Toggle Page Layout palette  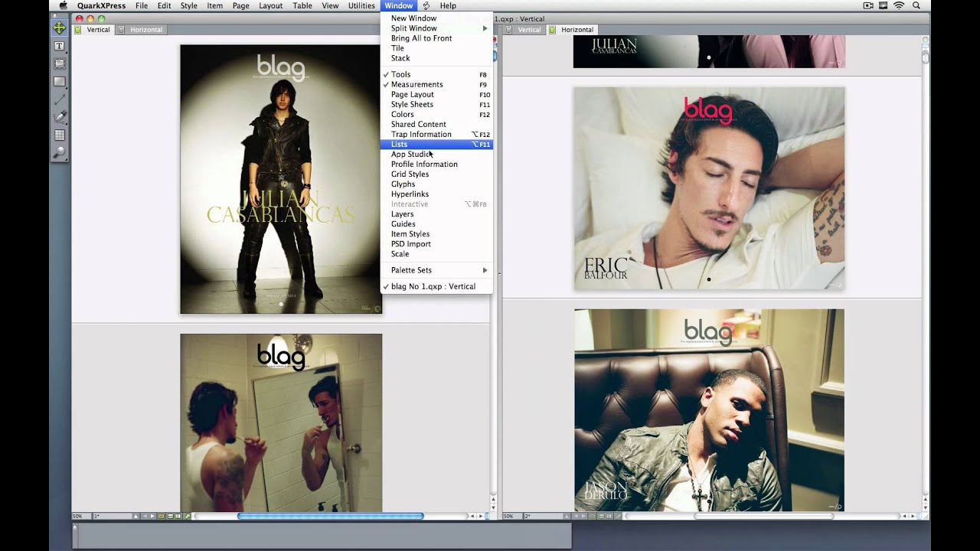[x=436, y=94]
